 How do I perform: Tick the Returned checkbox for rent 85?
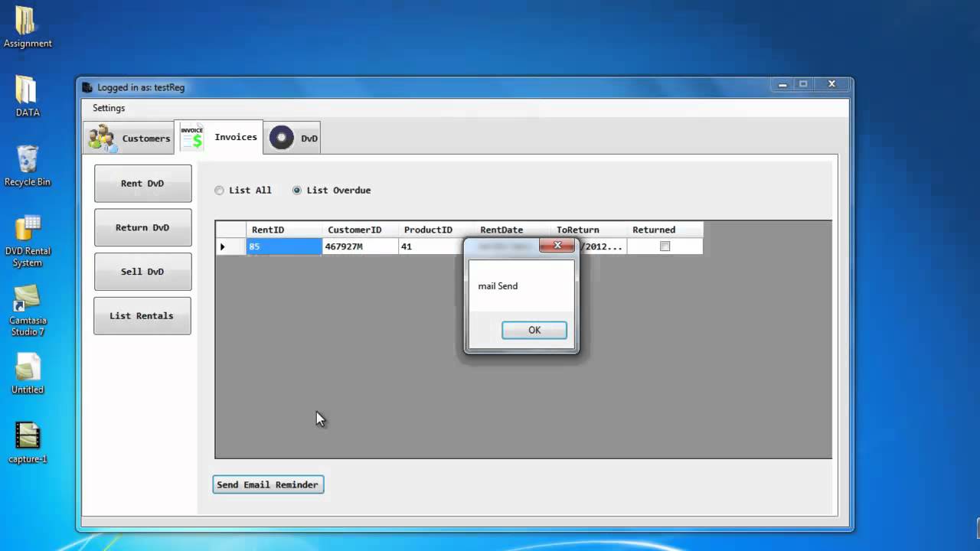[665, 246]
